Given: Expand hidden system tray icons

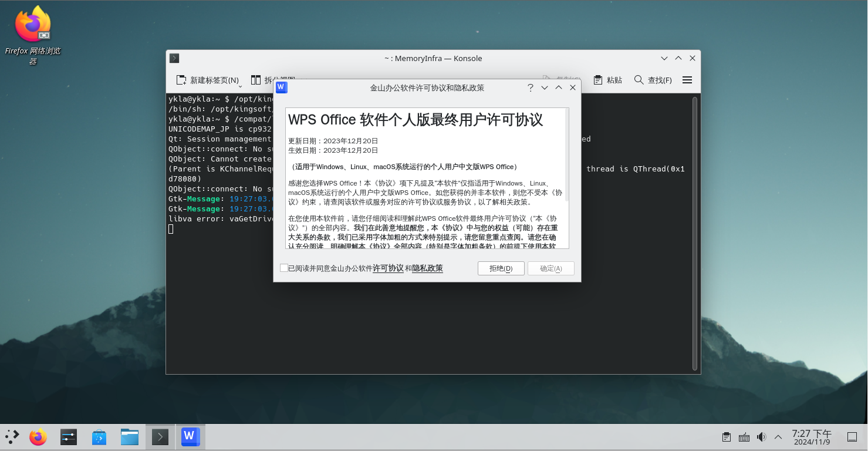Looking at the screenshot, I should coord(778,437).
